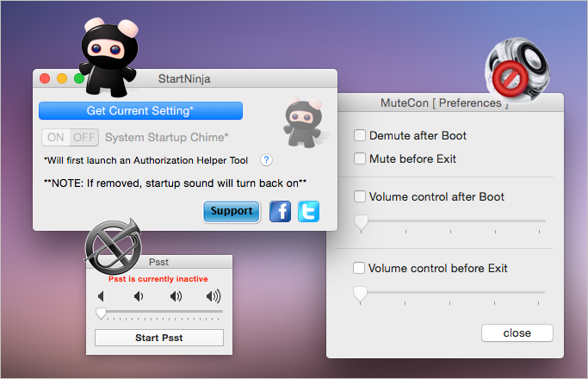This screenshot has height=379, width=588.
Task: Click the gray ninja mascot image
Action: click(x=304, y=123)
